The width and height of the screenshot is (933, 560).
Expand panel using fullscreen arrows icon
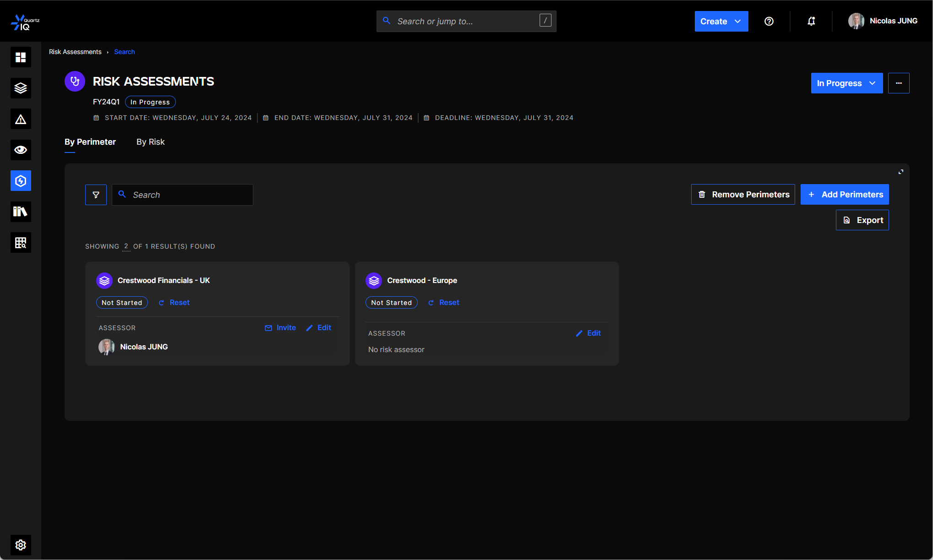tap(900, 172)
